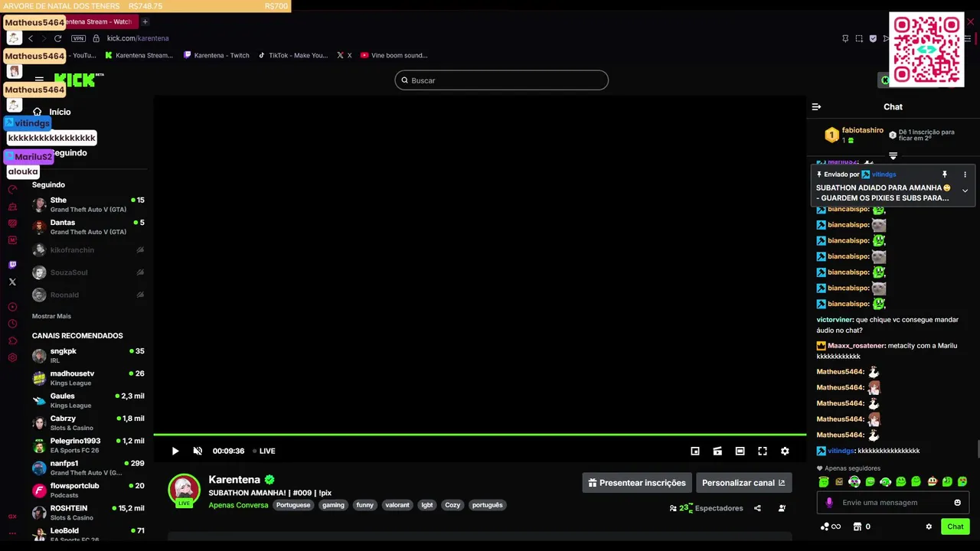Open chat settings gear icon

[x=929, y=527]
